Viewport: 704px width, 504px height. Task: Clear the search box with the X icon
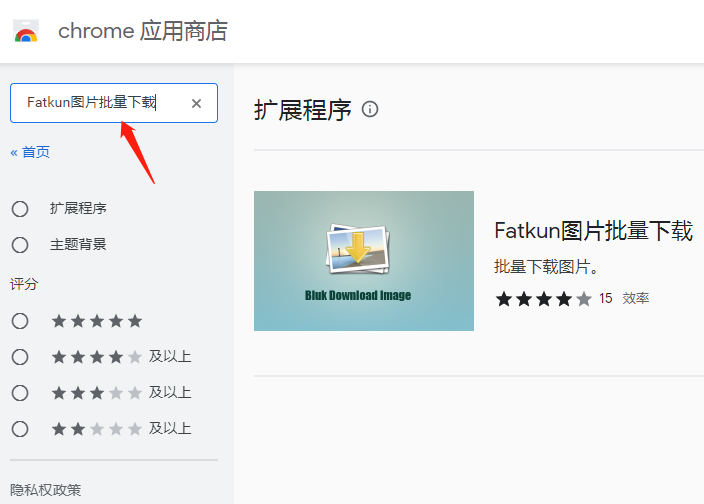tap(196, 103)
